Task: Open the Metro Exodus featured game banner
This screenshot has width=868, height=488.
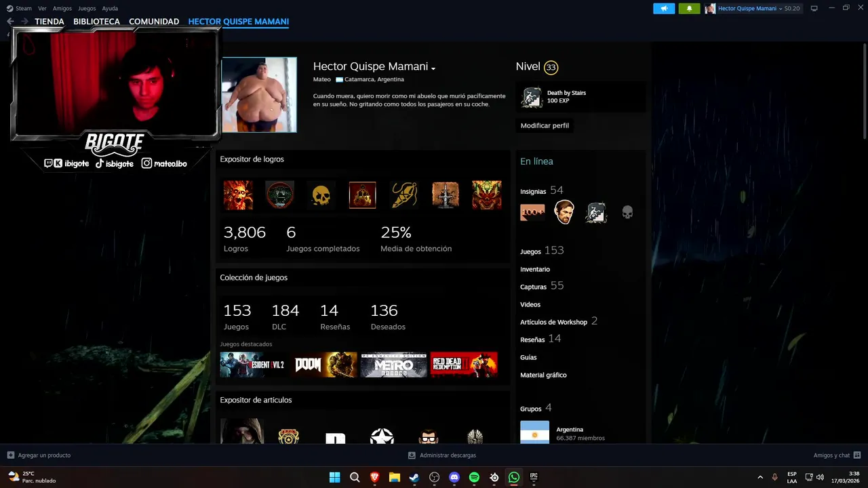Action: click(393, 365)
